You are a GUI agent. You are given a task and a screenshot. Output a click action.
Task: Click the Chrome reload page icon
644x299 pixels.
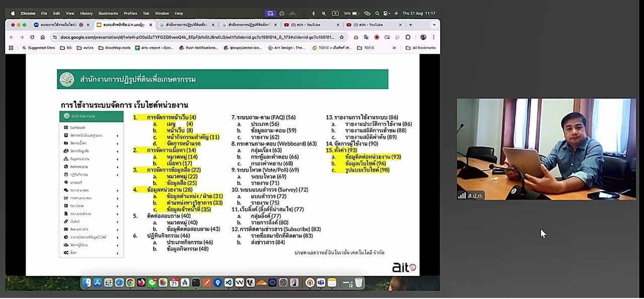pyautogui.click(x=32, y=37)
